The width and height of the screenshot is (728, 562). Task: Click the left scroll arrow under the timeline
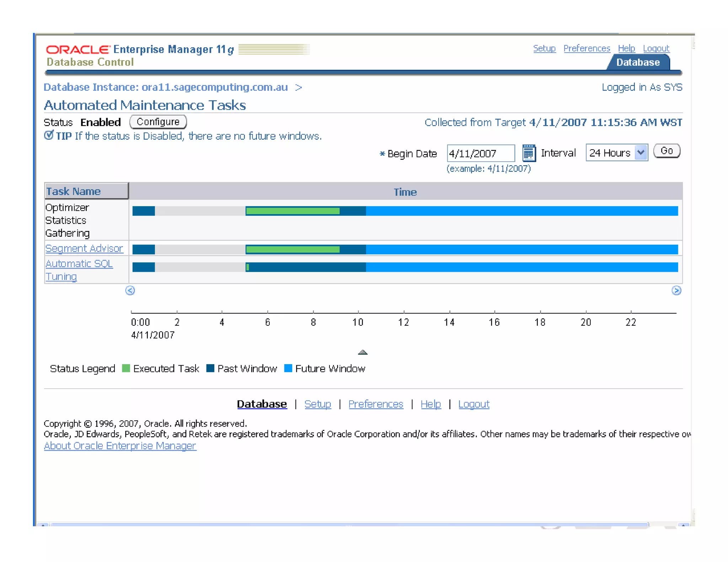click(x=130, y=291)
